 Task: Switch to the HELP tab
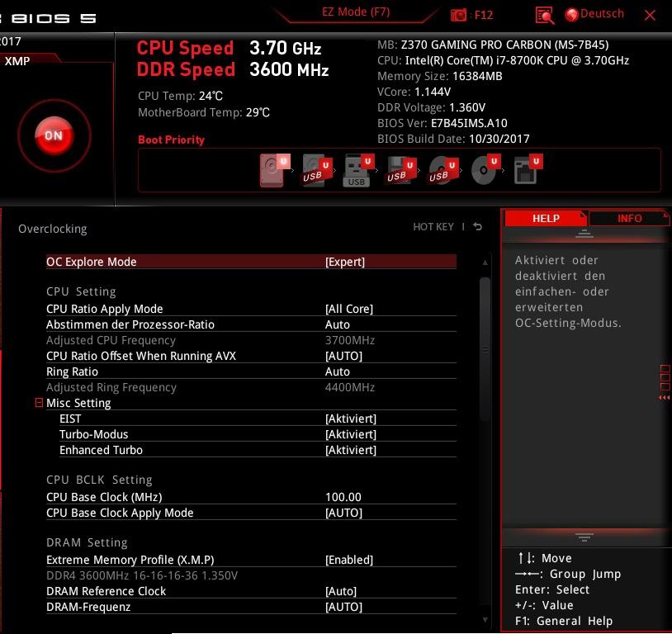coord(546,218)
